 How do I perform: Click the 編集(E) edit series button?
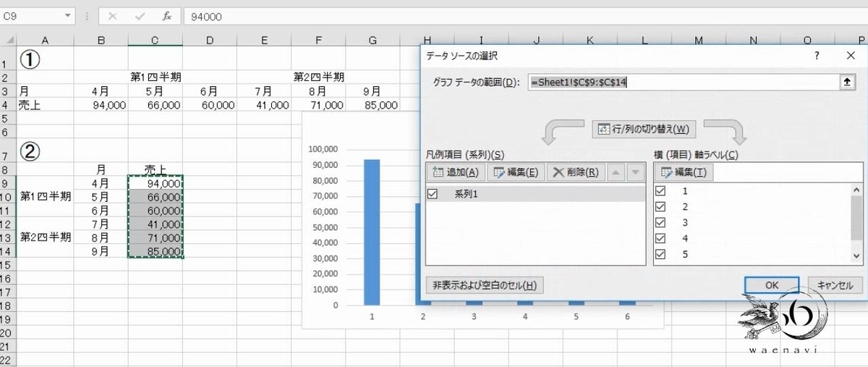pos(515,172)
